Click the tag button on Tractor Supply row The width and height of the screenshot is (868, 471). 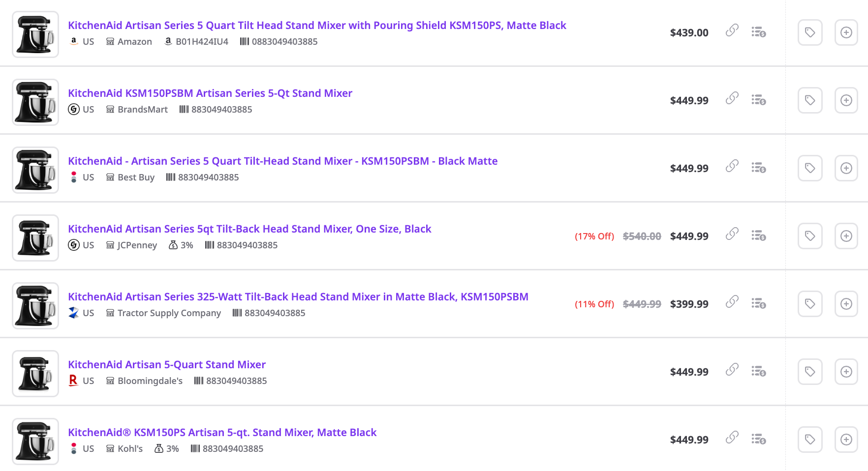pos(810,304)
